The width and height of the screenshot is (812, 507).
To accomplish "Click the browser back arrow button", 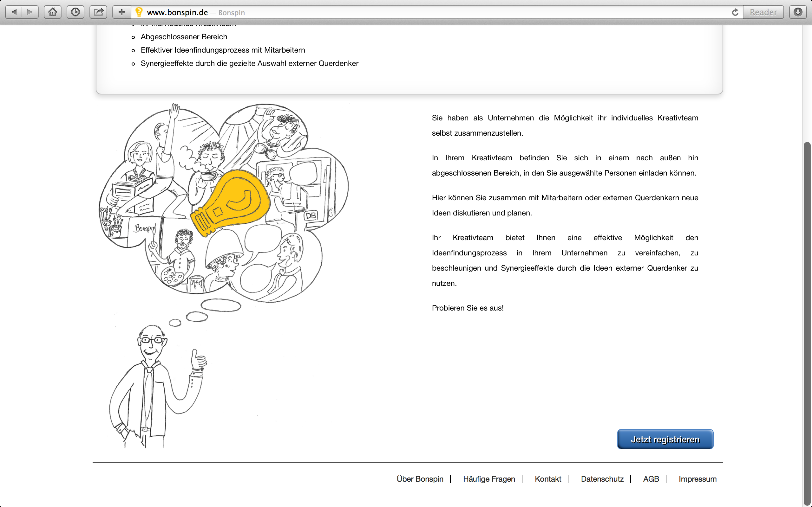I will pyautogui.click(x=14, y=12).
